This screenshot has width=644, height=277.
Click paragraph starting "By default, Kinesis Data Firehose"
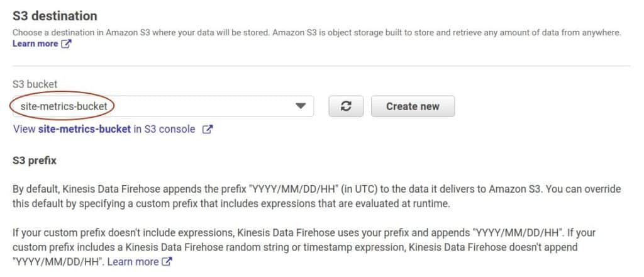pyautogui.click(x=317, y=196)
